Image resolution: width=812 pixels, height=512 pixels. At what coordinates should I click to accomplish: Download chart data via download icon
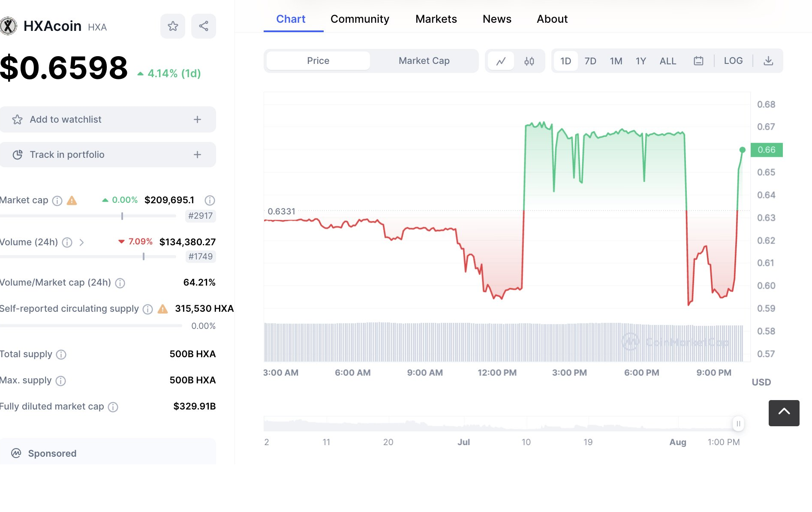(x=768, y=61)
